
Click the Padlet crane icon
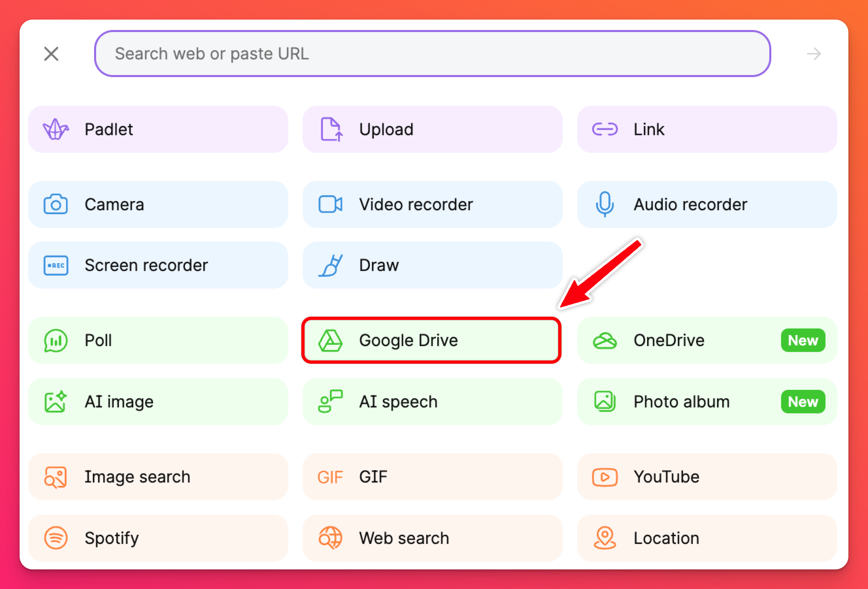pos(56,130)
